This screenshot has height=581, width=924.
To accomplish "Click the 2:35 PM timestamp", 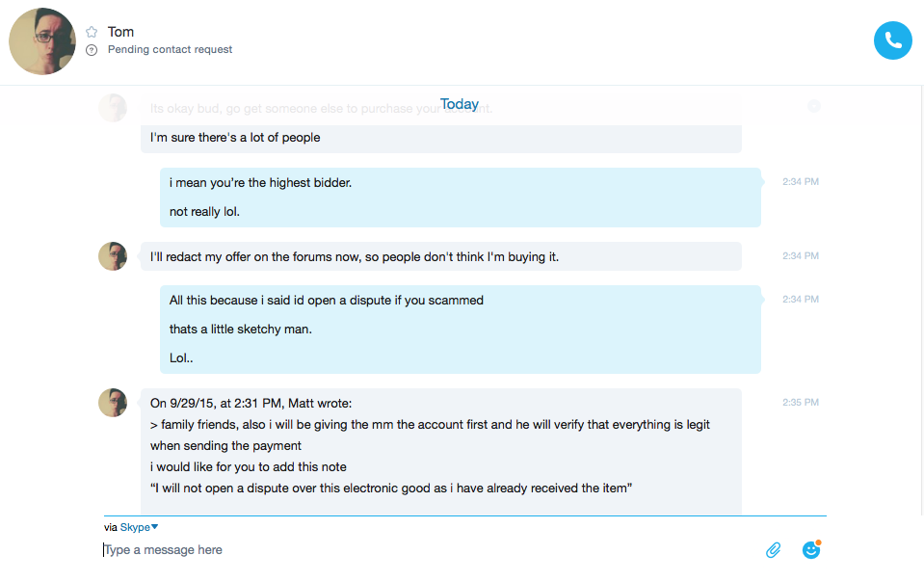I will [801, 403].
